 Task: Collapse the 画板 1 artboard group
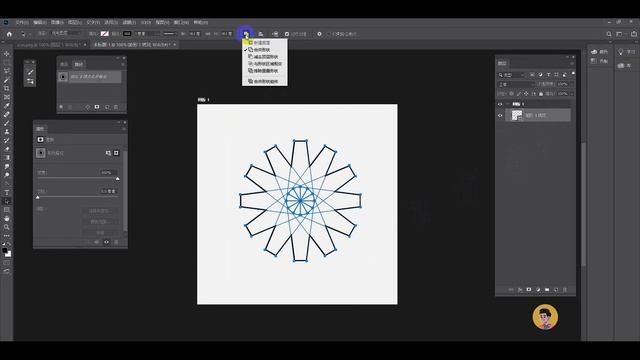pyautogui.click(x=507, y=104)
